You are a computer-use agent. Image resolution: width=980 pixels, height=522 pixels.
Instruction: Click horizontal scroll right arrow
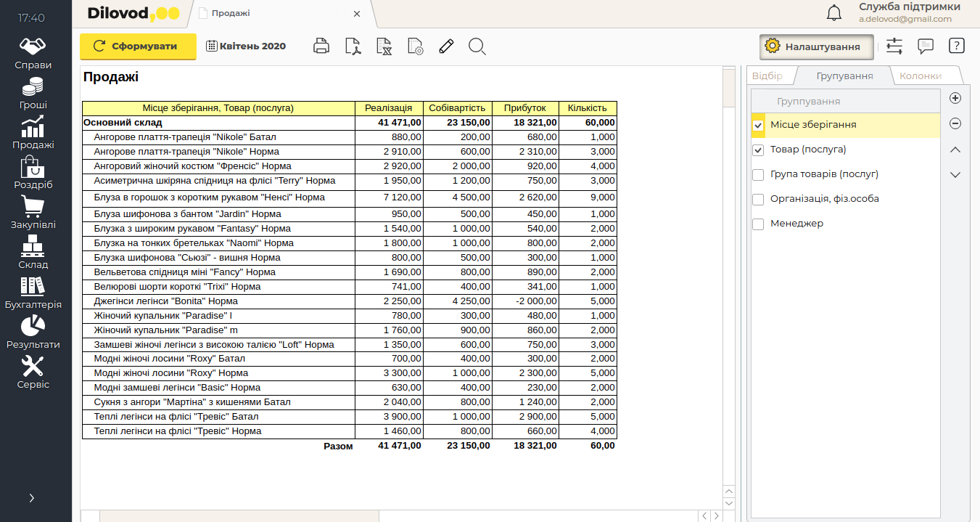[x=716, y=515]
